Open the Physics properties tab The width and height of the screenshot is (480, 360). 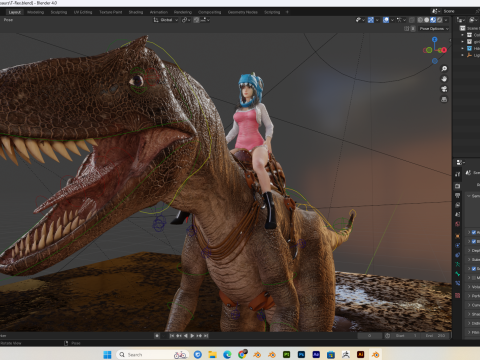(458, 245)
